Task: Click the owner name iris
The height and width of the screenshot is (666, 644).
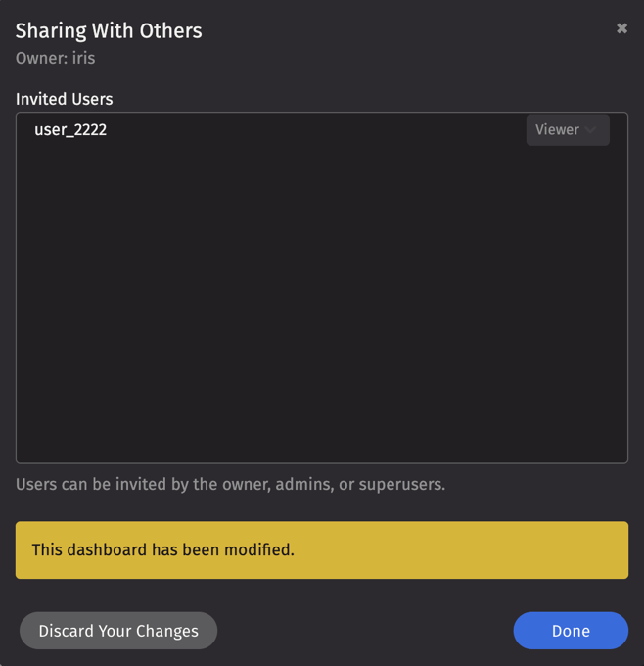Action: (84, 58)
